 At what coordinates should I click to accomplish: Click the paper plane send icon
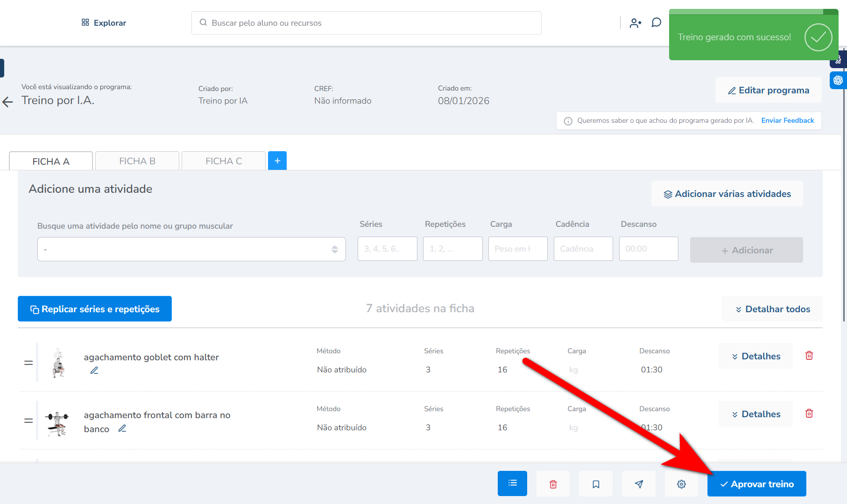point(639,484)
